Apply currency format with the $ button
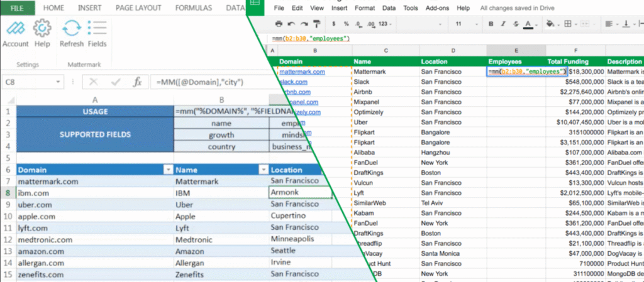 334,24
